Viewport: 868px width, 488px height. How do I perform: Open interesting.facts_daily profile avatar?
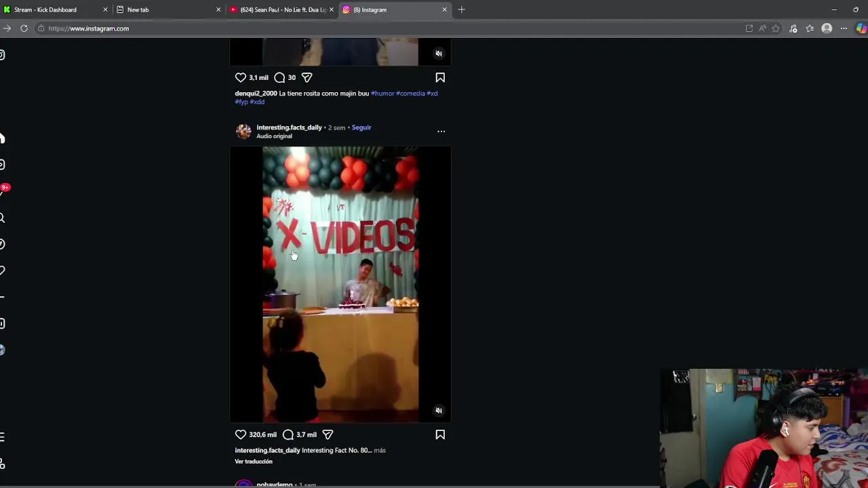pos(243,131)
